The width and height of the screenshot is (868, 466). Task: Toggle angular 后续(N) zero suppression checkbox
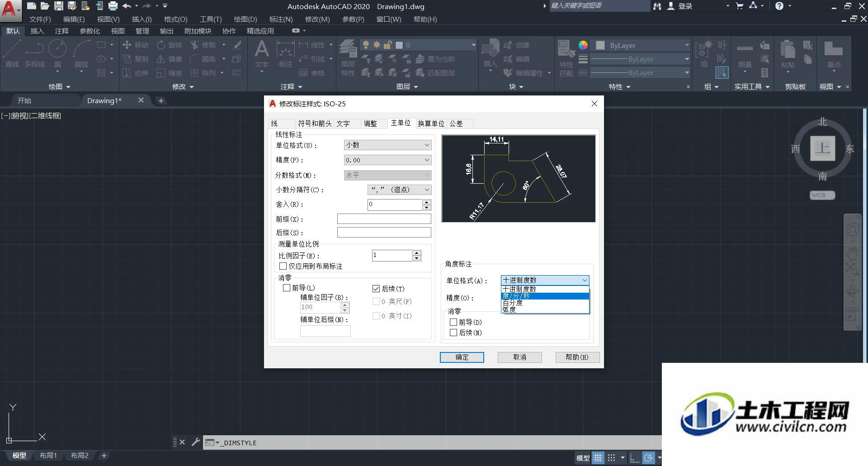click(453, 333)
